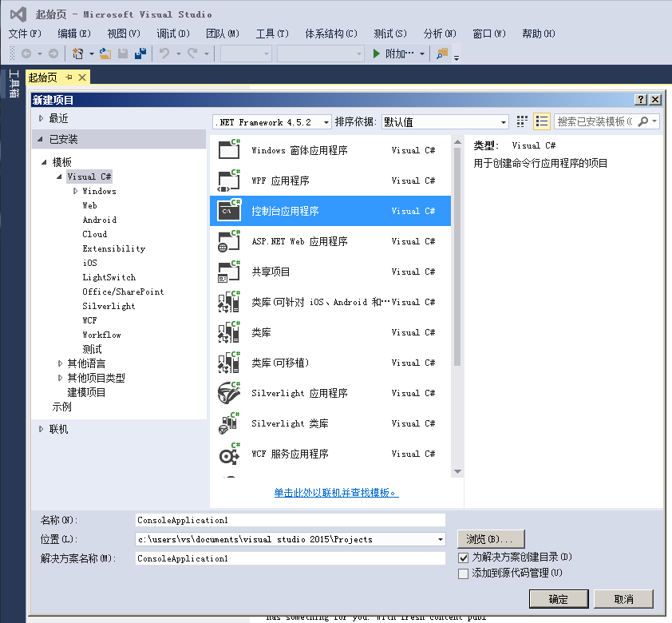The width and height of the screenshot is (672, 623).
Task: Click the 解决方案名称 input field
Action: (x=291, y=558)
